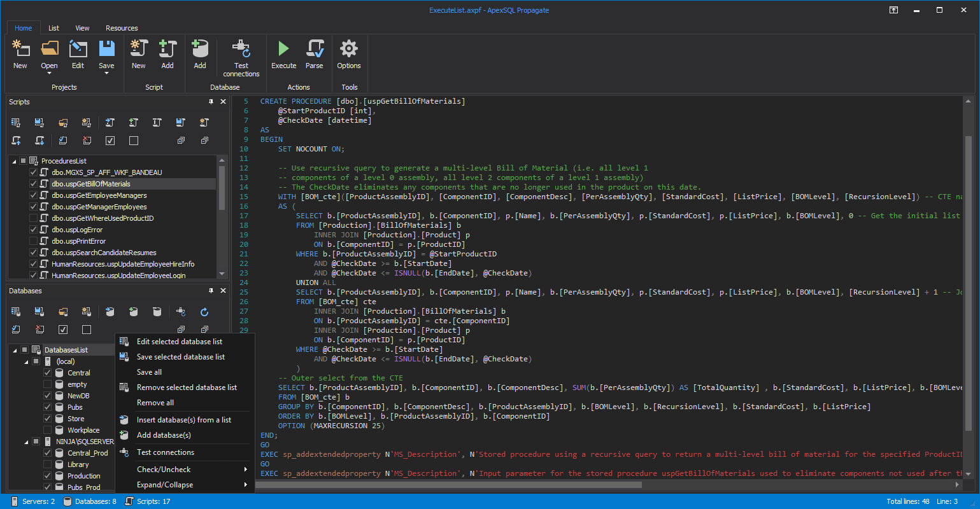
Task: Toggle the (local) server checkbox
Action: click(x=36, y=361)
